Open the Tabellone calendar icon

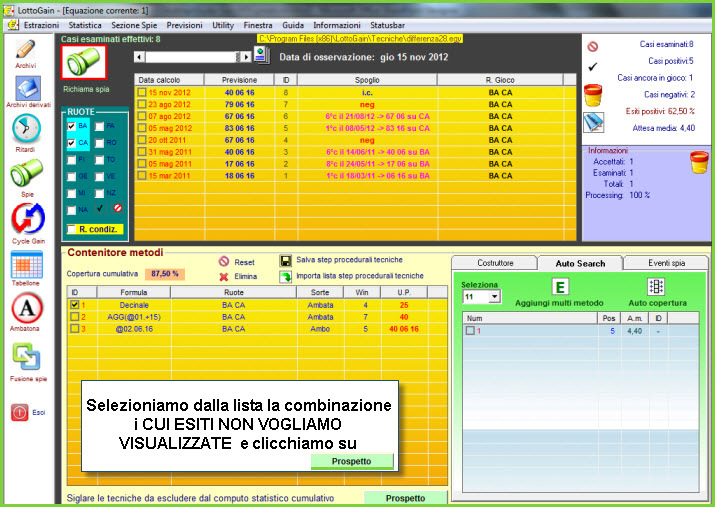point(26,264)
